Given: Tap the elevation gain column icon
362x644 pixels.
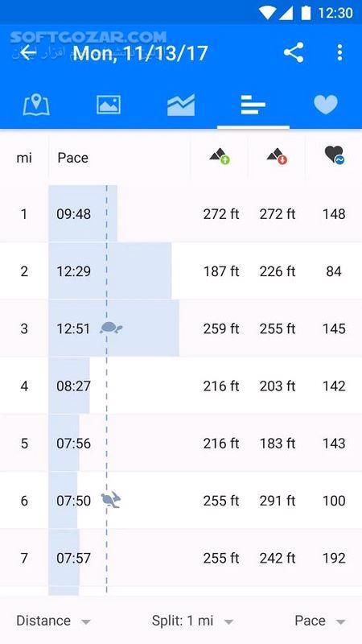Looking at the screenshot, I should click(220, 156).
